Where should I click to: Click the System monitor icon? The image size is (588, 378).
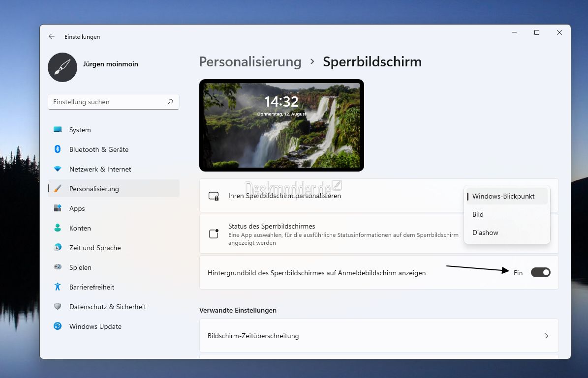click(58, 130)
